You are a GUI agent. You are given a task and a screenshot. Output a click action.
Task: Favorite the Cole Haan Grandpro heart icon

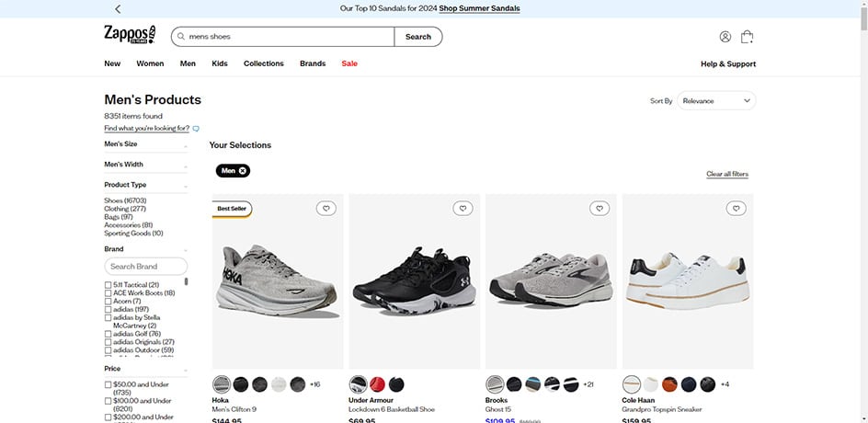(737, 208)
